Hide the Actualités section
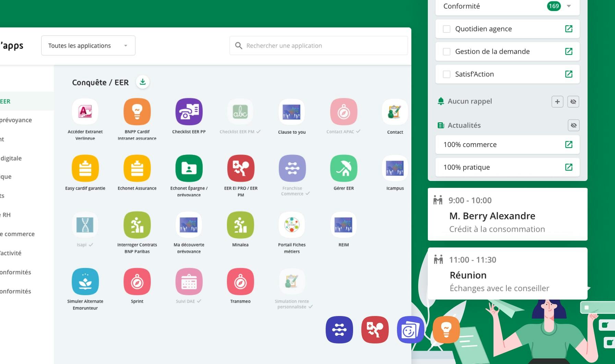The width and height of the screenshot is (615, 364). [x=573, y=125]
